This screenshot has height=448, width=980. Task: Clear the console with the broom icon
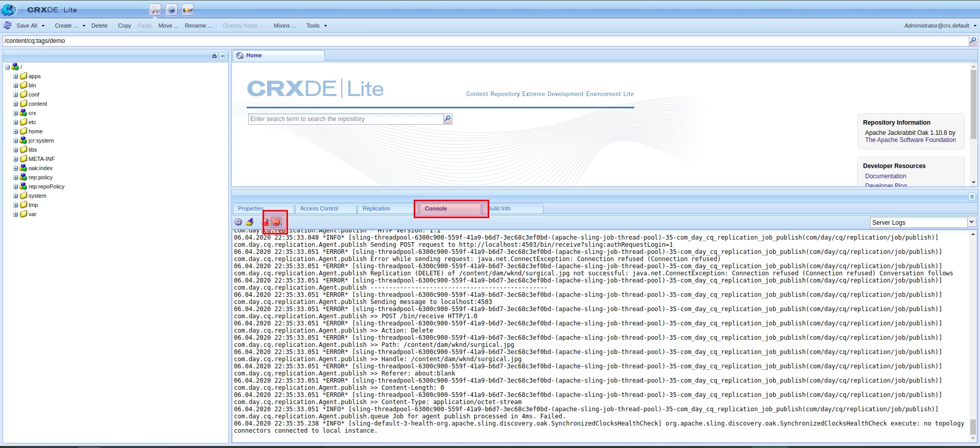(250, 222)
